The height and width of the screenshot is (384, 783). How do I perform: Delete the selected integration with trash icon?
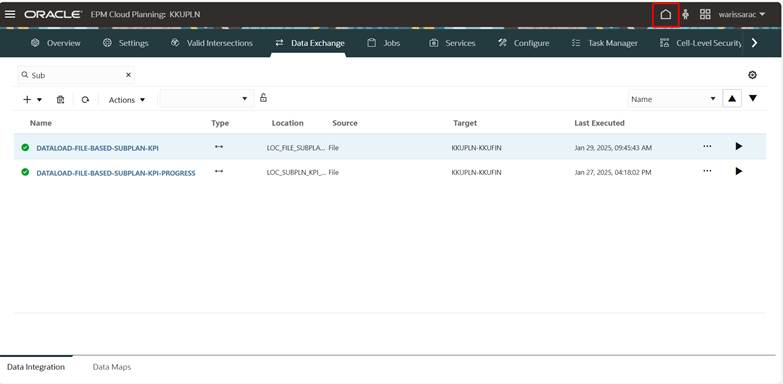pos(60,99)
